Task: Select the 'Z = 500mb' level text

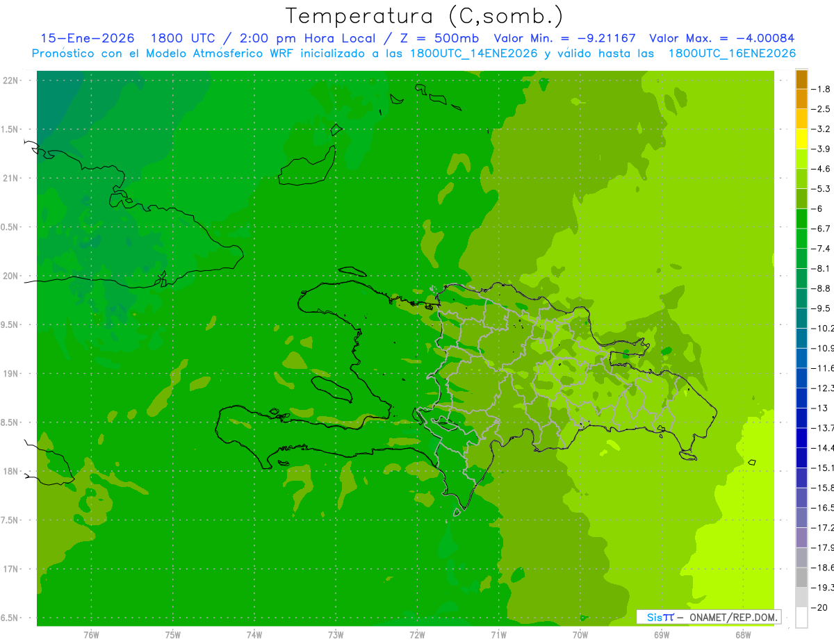Action: [438, 38]
